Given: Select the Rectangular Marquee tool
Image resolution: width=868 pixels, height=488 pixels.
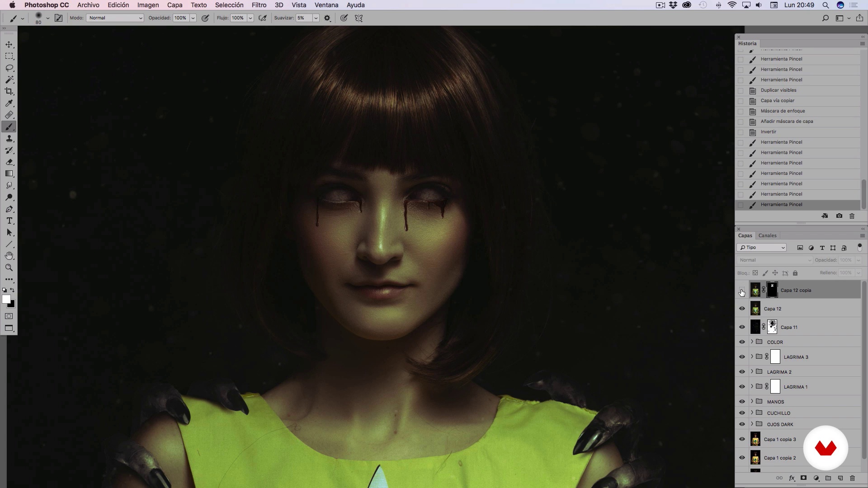Looking at the screenshot, I should pyautogui.click(x=9, y=56).
